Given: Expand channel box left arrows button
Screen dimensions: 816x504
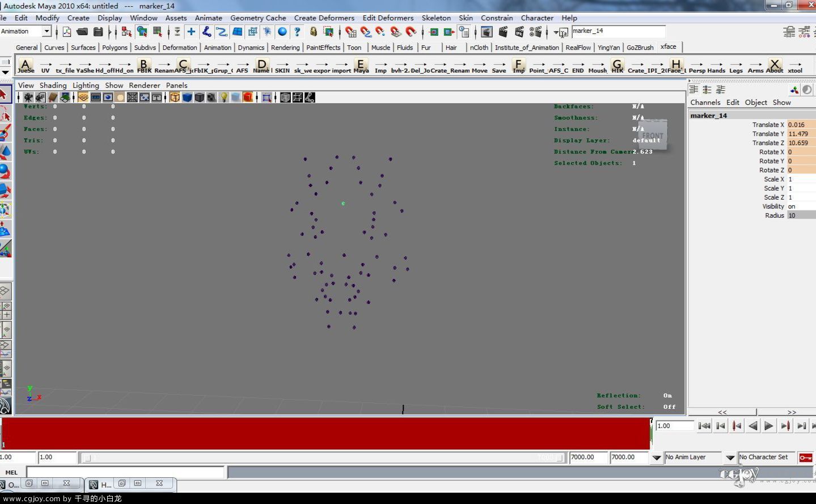Looking at the screenshot, I should coord(722,412).
